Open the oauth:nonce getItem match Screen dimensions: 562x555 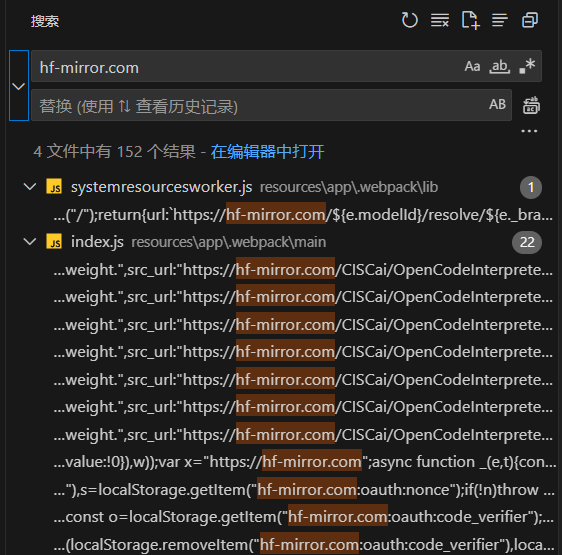[x=304, y=490]
